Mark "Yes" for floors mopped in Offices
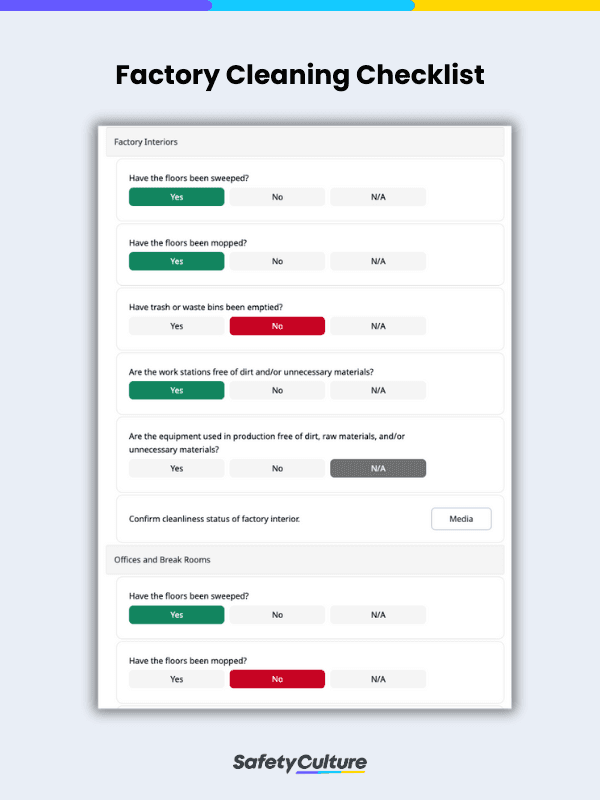 tap(176, 678)
